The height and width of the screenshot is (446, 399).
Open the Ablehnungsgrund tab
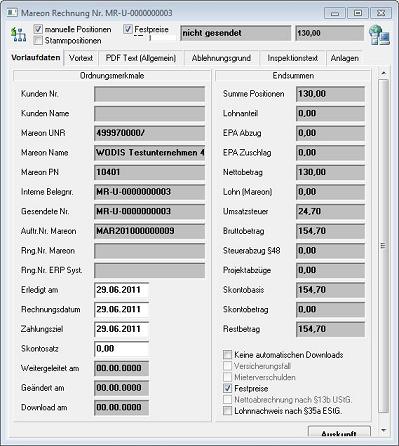(221, 58)
